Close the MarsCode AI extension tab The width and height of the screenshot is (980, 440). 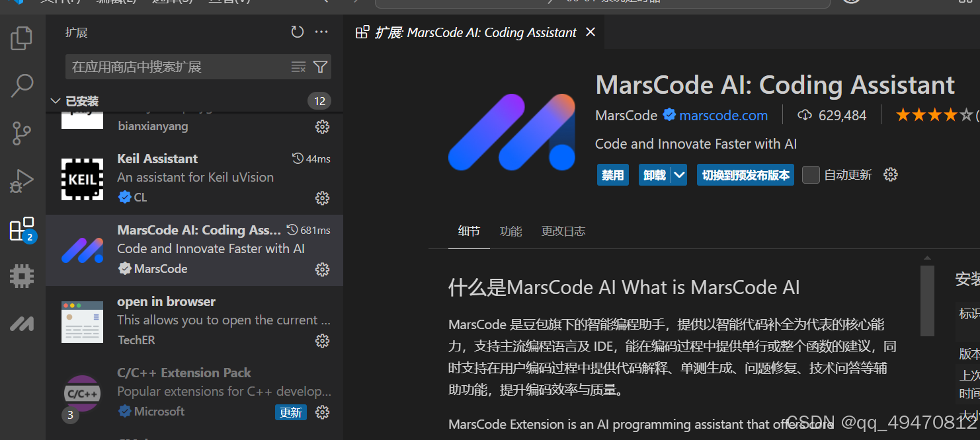point(591,32)
